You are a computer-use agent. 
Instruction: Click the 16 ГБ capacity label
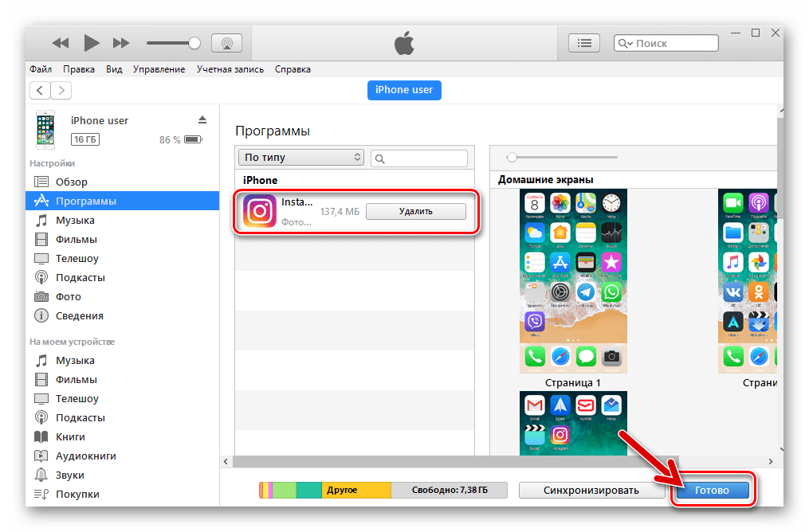85,139
